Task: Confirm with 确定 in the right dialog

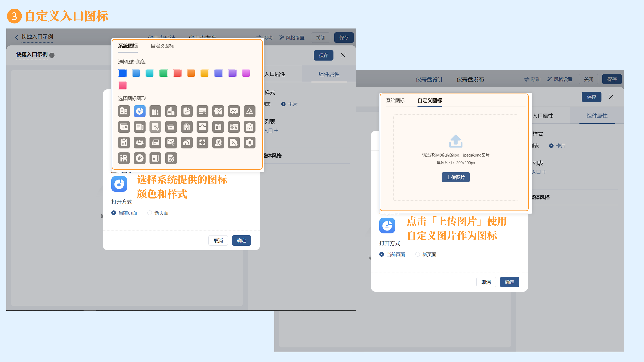Action: [x=509, y=282]
